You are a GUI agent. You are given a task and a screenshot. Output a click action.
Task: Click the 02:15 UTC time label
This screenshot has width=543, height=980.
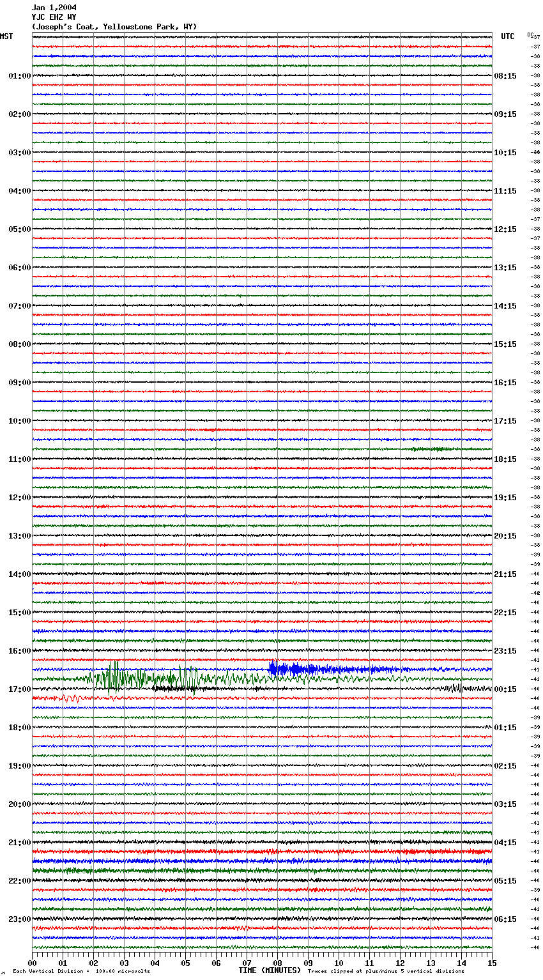(x=505, y=766)
